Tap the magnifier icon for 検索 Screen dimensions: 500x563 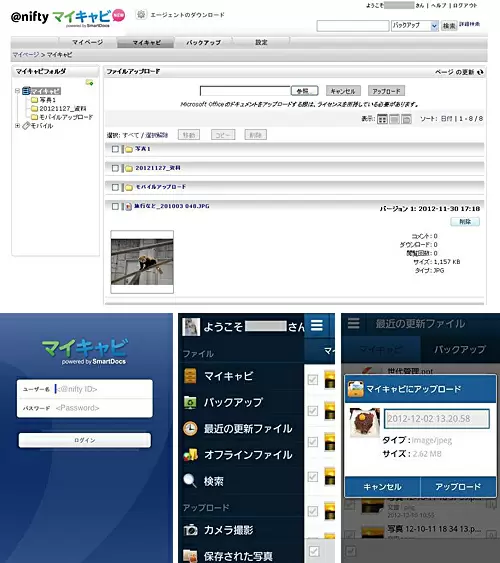pyautogui.click(x=190, y=481)
